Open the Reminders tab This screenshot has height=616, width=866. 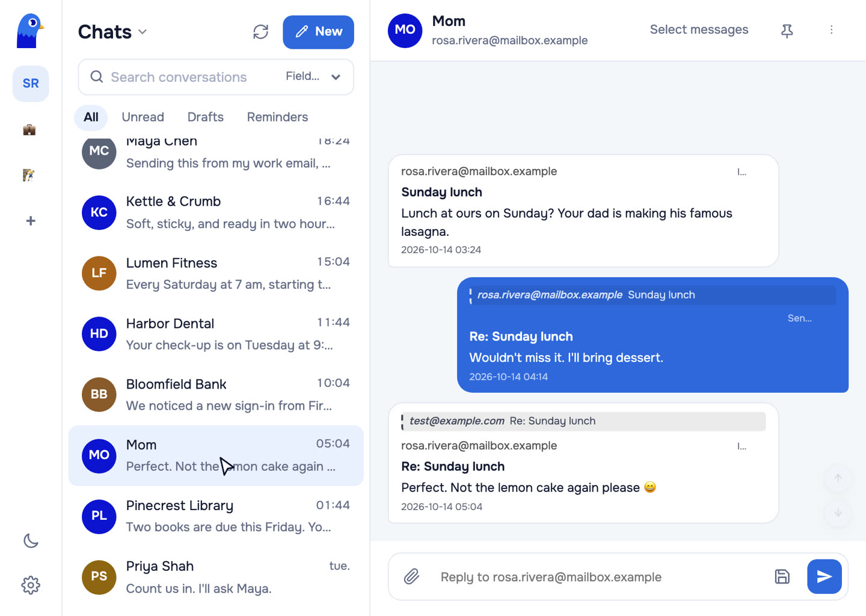(277, 117)
